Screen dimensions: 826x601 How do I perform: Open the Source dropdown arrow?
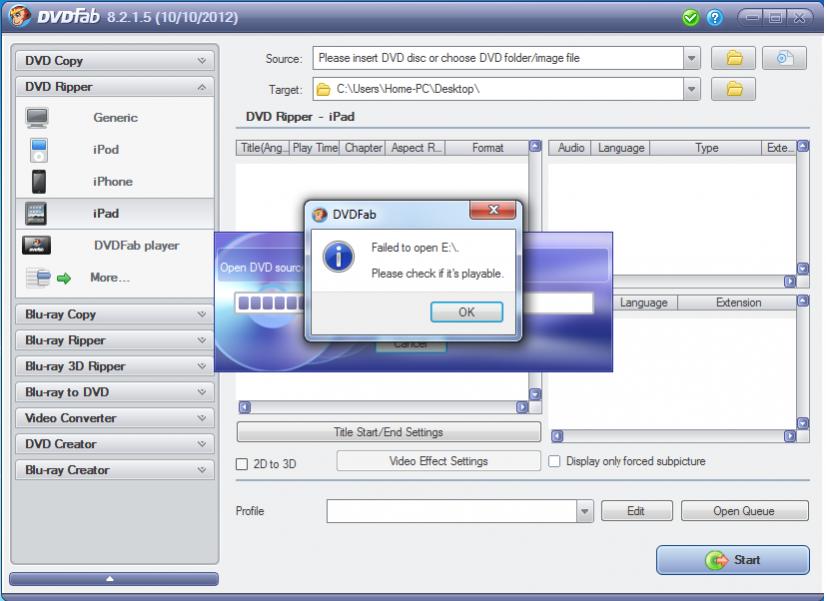pyautogui.click(x=692, y=58)
